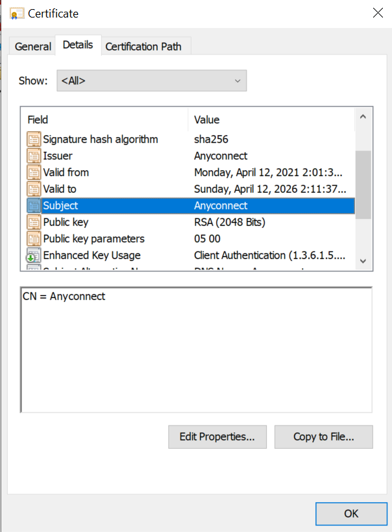This screenshot has height=532, width=392.
Task: Select the Subject row
Action: 191,206
